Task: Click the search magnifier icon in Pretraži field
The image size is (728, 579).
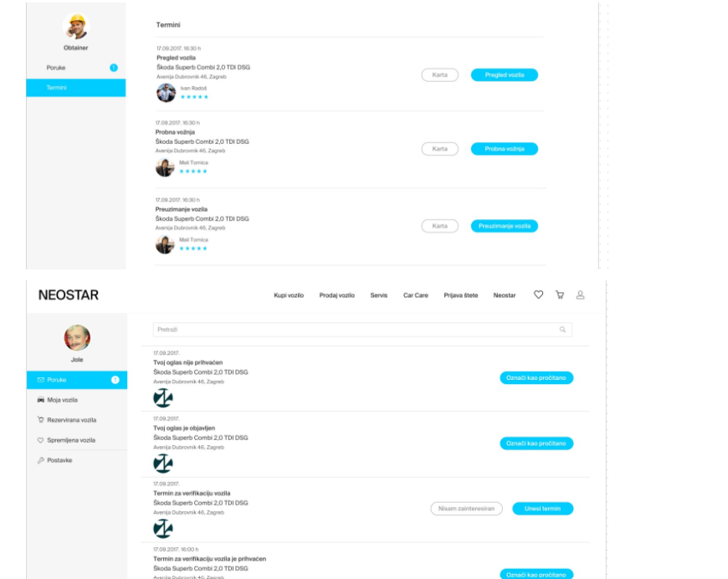Action: (562, 330)
